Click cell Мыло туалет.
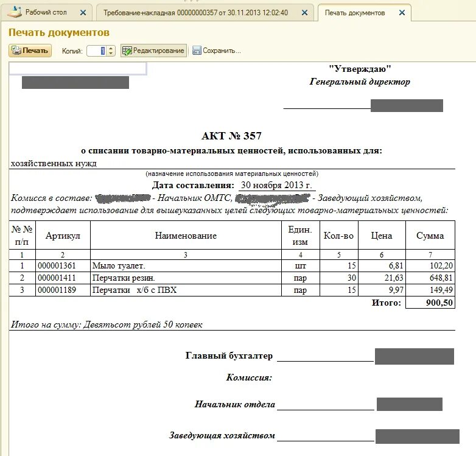The width and height of the screenshot is (476, 456). (x=186, y=265)
